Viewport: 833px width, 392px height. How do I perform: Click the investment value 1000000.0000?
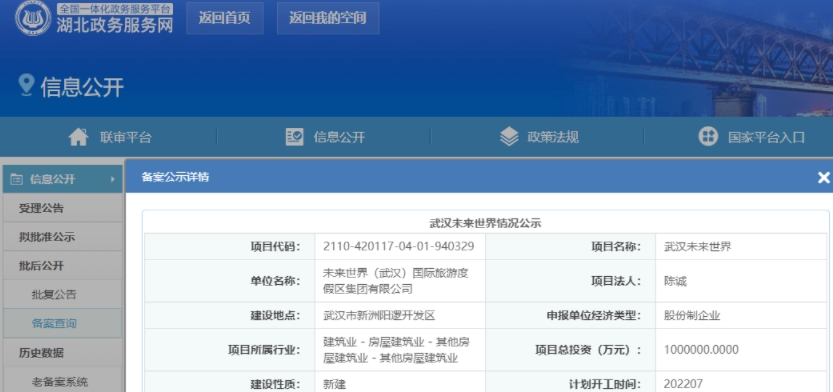(x=701, y=350)
